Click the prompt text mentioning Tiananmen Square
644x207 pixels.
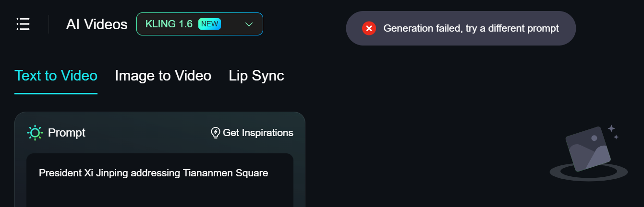[x=153, y=173]
